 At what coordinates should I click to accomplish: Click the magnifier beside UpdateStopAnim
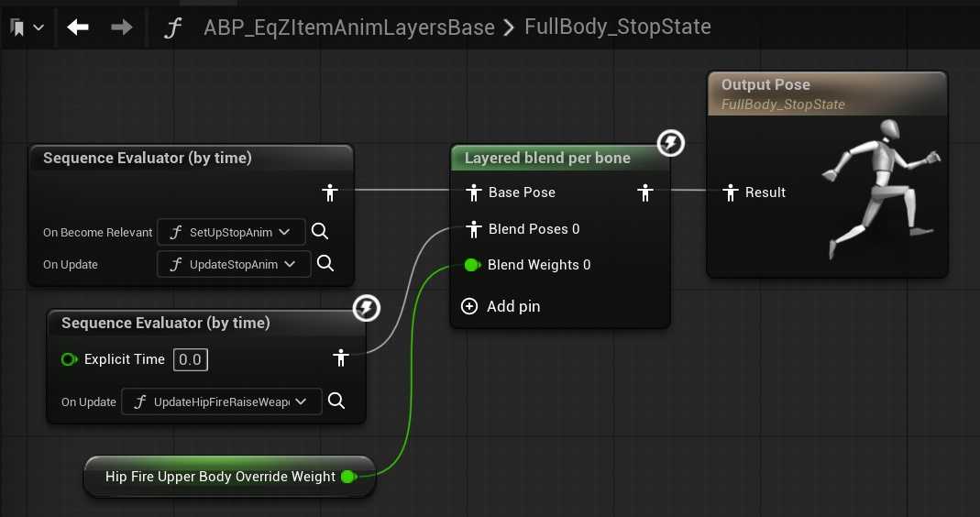tap(325, 264)
